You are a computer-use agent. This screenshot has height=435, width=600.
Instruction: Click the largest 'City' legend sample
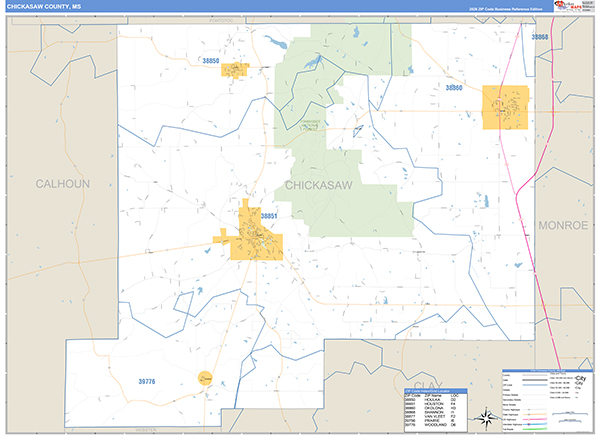click(x=580, y=378)
